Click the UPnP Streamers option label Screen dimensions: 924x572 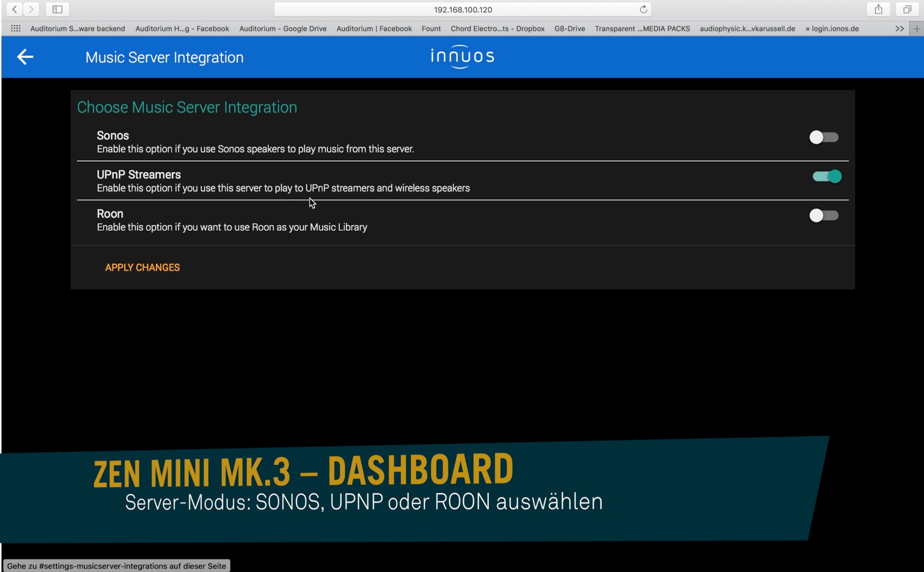(x=139, y=174)
